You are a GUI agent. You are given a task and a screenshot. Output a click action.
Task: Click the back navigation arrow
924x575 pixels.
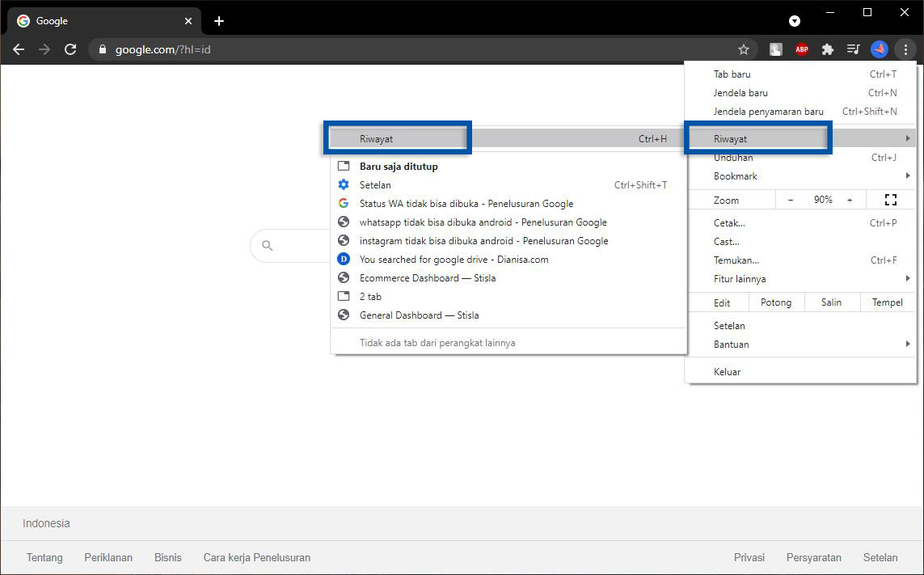click(19, 49)
